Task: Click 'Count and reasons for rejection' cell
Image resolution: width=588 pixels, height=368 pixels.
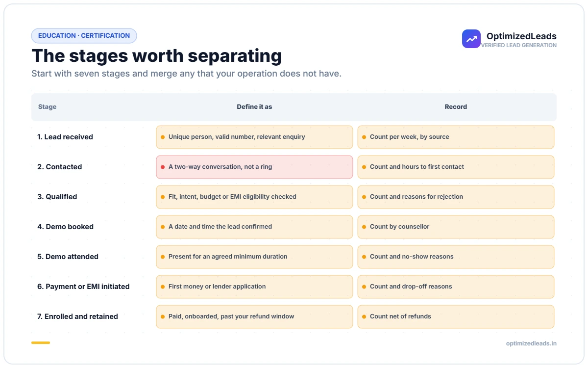Action: point(456,197)
